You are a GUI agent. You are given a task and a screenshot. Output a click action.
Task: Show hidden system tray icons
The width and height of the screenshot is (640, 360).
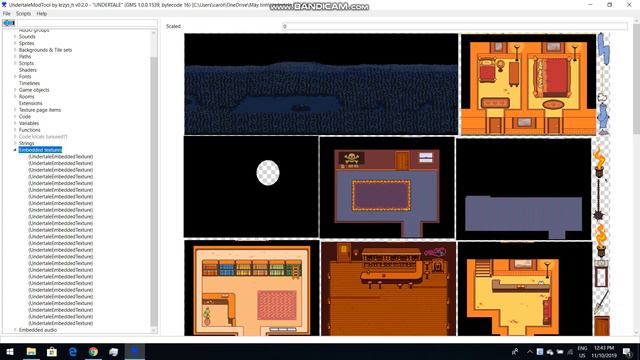[529, 352]
